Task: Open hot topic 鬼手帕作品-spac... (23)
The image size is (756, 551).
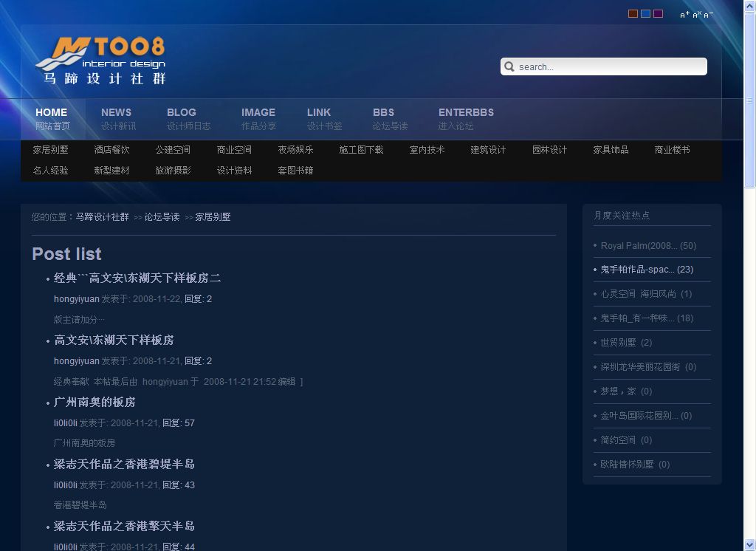Action: (x=647, y=270)
